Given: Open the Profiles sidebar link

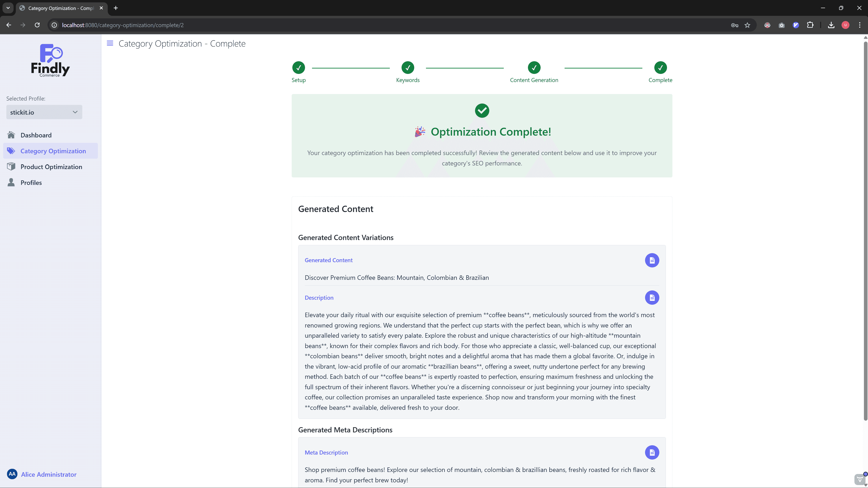Looking at the screenshot, I should (31, 183).
